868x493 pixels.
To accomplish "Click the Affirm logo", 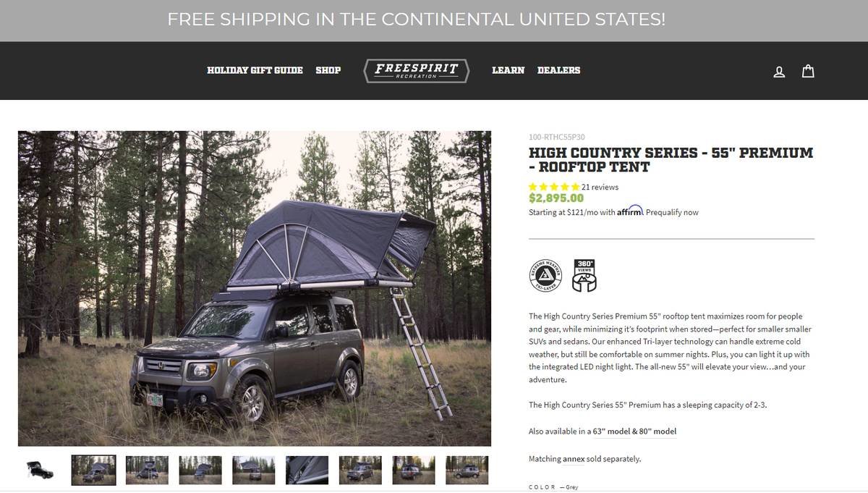I will pyautogui.click(x=630, y=211).
